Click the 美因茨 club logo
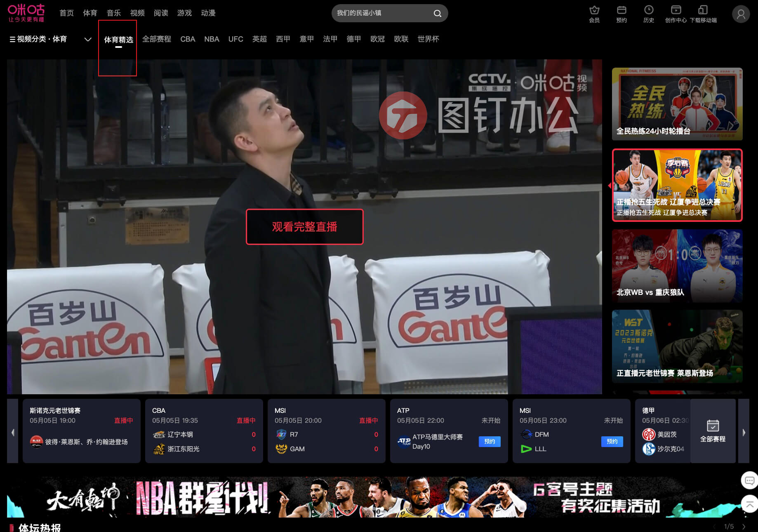 tap(649, 434)
